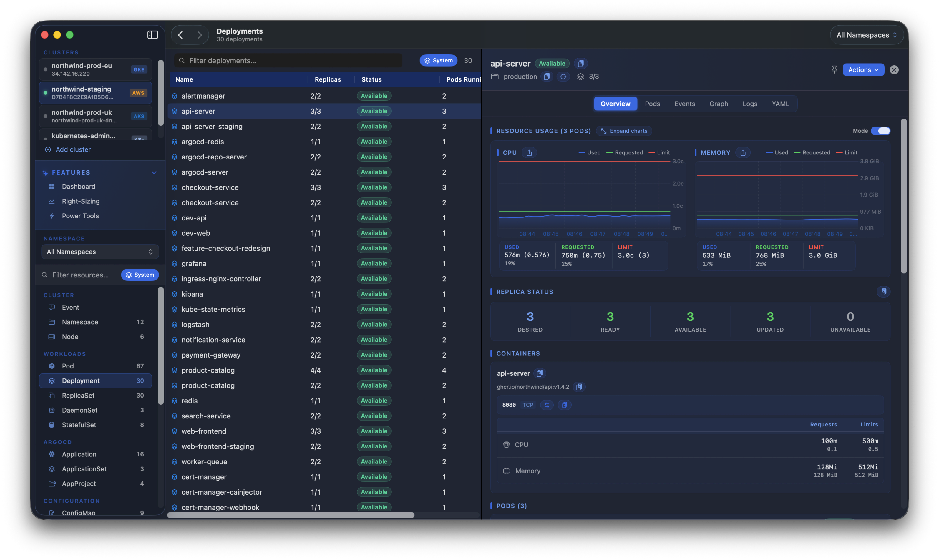
Task: Open ReplicaSet in the Workloads list
Action: click(95, 396)
